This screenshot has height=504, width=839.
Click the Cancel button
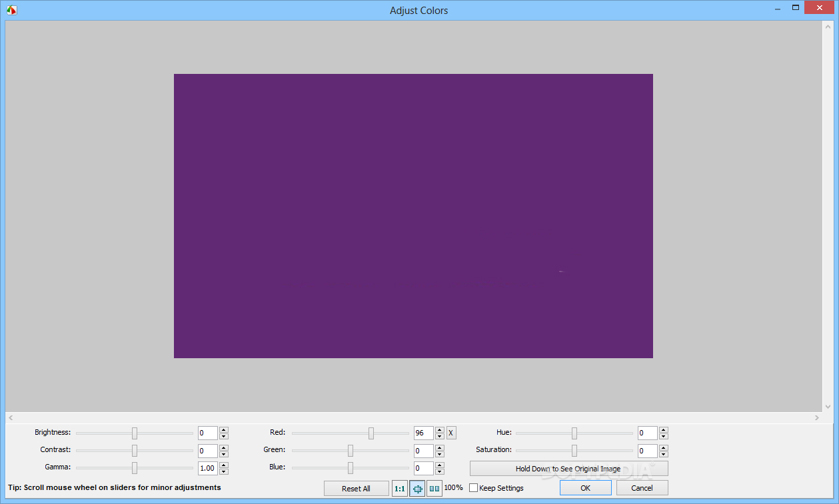point(642,488)
